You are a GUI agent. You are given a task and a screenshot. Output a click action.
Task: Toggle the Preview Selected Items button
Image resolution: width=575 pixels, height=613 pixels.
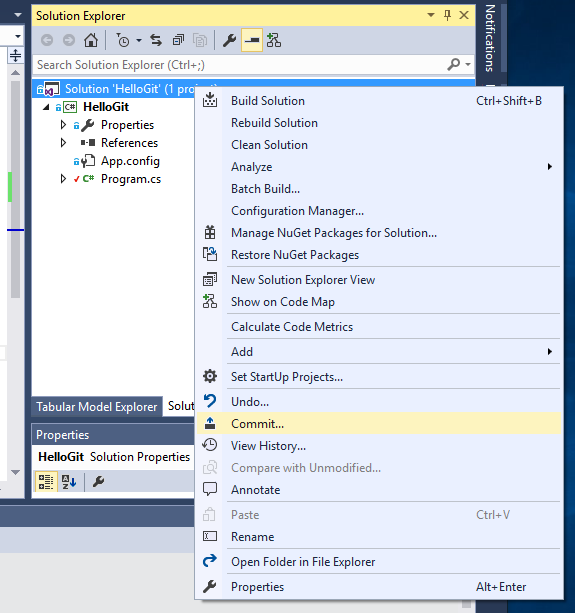[x=252, y=40]
